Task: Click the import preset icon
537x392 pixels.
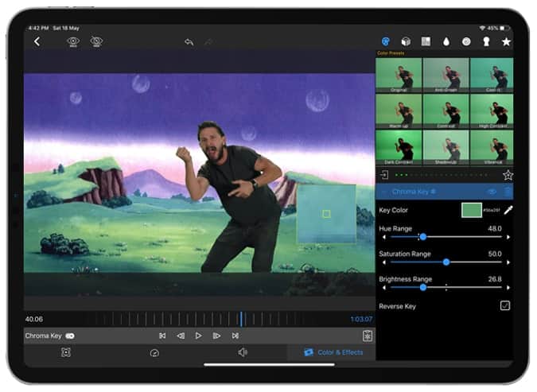Action: coord(384,175)
